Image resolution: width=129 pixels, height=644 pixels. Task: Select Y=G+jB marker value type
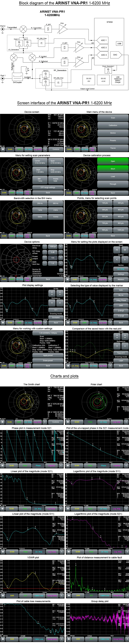[121, 316]
